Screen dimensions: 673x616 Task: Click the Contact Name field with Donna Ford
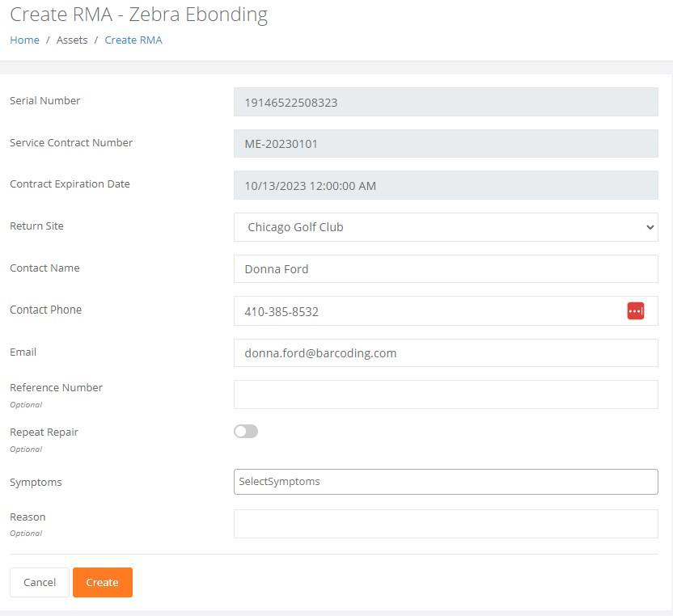pyautogui.click(x=446, y=269)
